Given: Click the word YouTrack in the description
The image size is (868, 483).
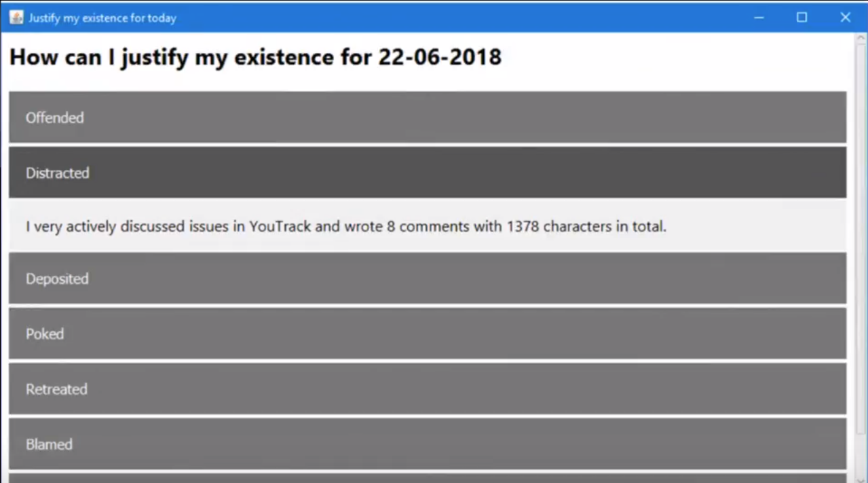Looking at the screenshot, I should (x=280, y=226).
